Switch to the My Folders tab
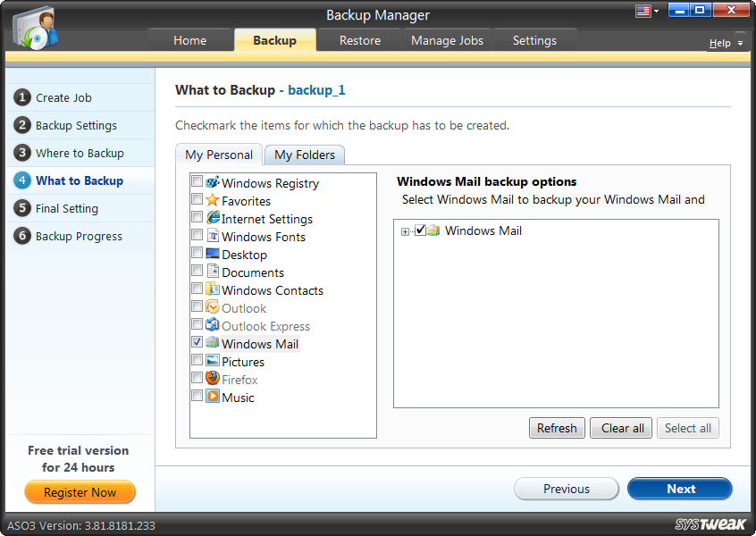 pyautogui.click(x=304, y=154)
